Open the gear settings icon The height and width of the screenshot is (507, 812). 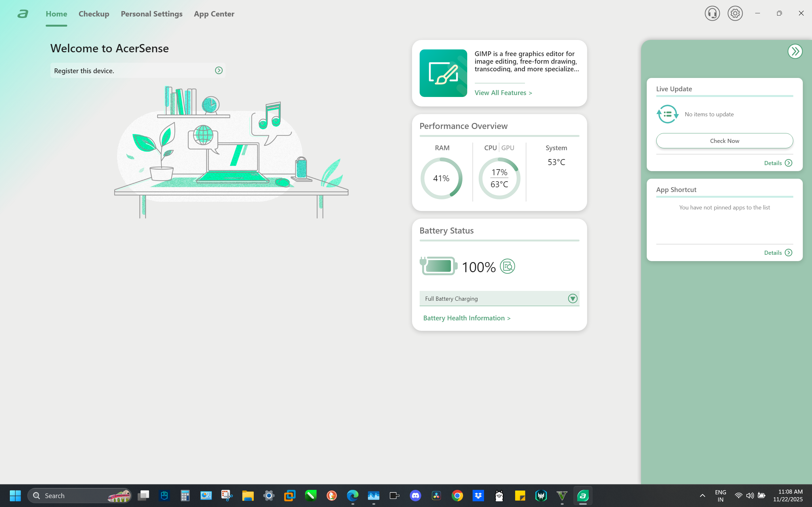tap(735, 13)
